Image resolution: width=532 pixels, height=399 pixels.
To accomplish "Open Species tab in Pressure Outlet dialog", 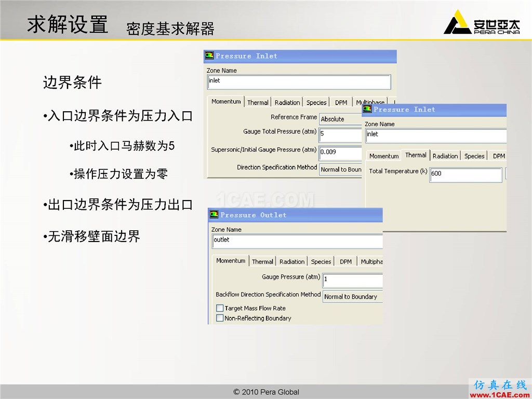I will point(321,262).
